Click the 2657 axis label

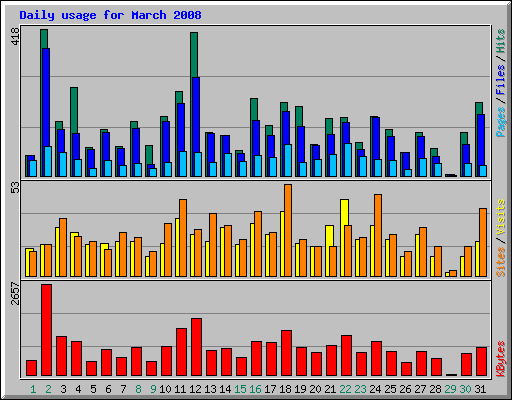coord(15,294)
